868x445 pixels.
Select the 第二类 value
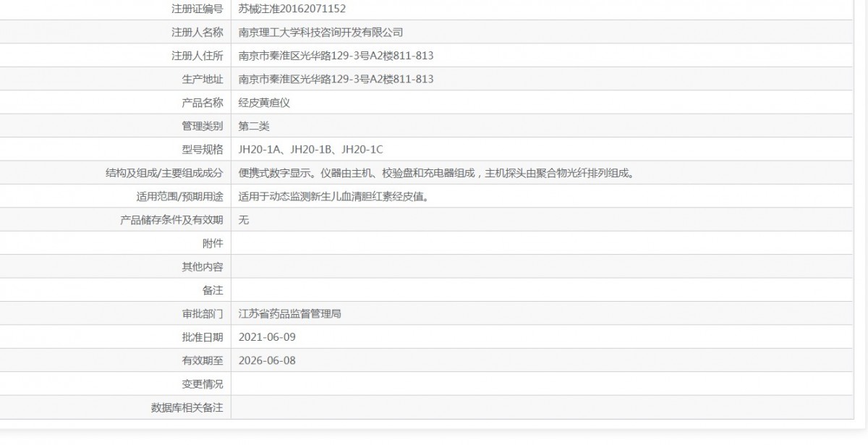254,126
